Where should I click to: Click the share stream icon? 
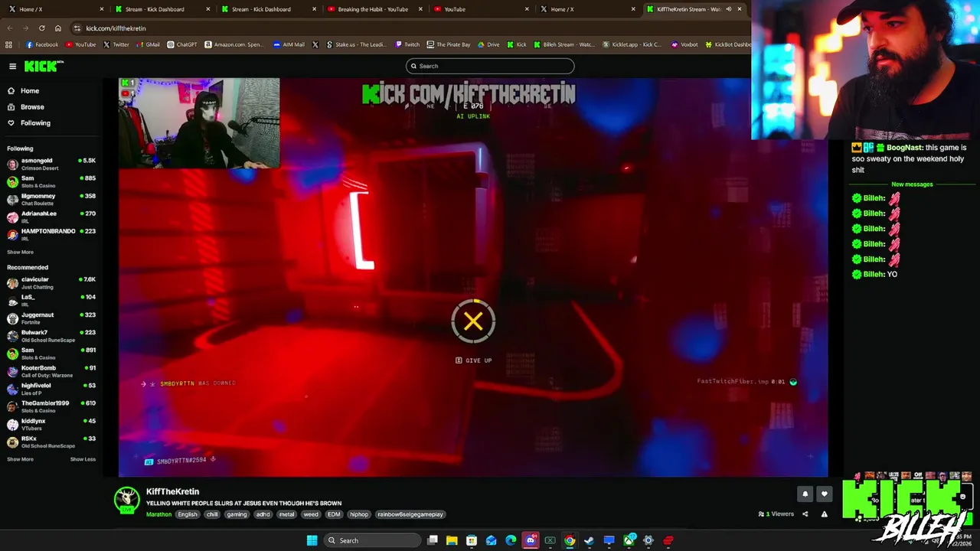(x=805, y=514)
